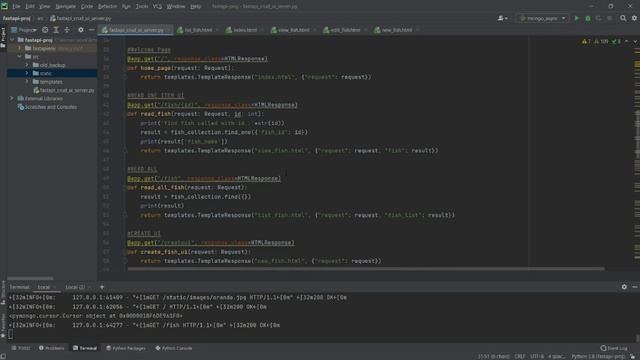Image resolution: width=640 pixels, height=360 pixels.
Task: Open Python Packages tool window
Action: point(126,348)
